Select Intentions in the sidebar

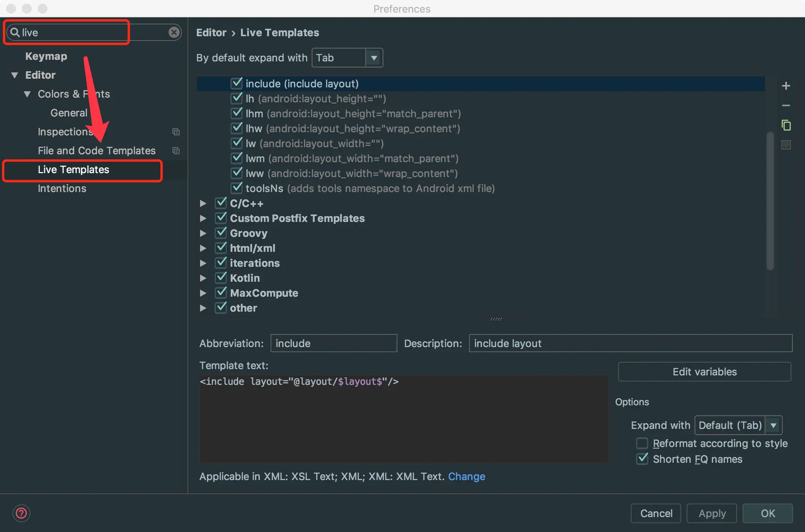click(62, 188)
